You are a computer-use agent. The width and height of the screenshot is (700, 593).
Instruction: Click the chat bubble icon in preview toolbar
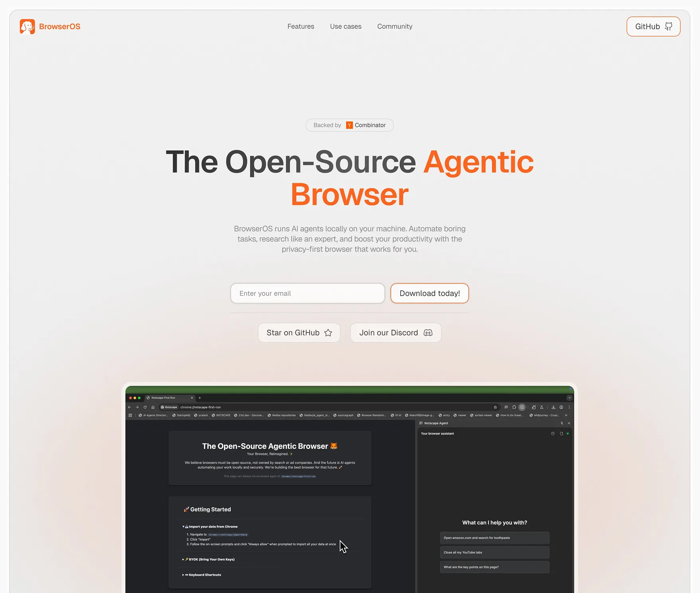point(506,407)
